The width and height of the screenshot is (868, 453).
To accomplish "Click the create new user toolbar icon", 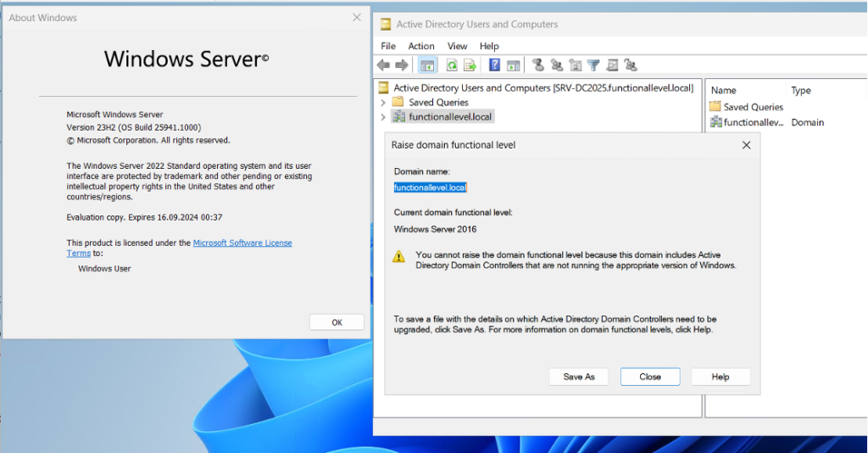I will [537, 65].
